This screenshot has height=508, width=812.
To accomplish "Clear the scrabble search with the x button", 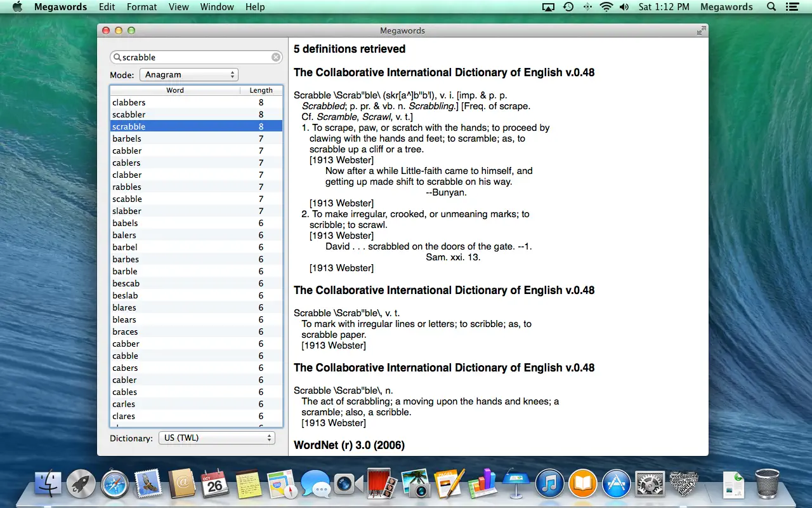I will point(276,57).
